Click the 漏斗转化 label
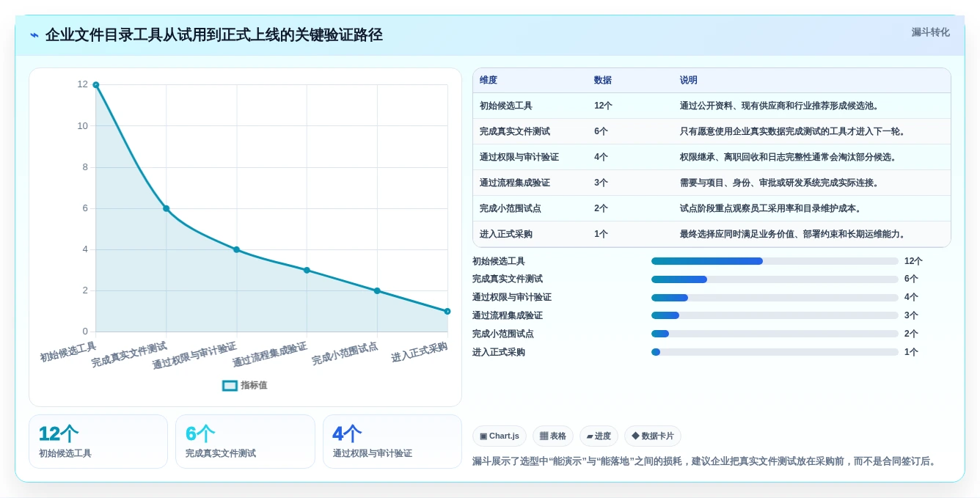The height and width of the screenshot is (498, 980). tap(930, 32)
